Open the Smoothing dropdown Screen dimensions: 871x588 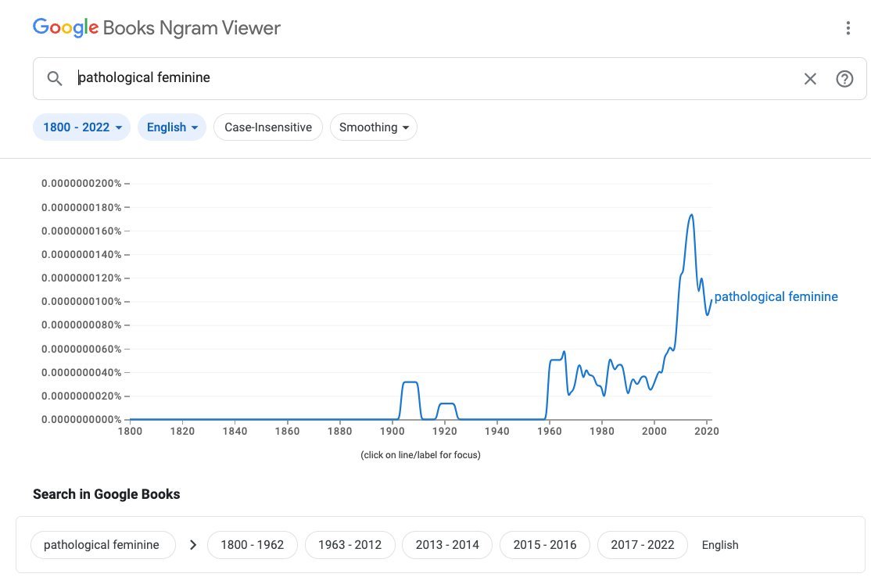373,127
